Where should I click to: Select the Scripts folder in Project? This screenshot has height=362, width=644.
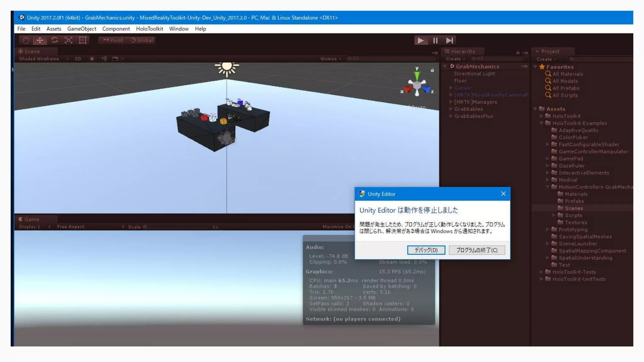tap(573, 216)
